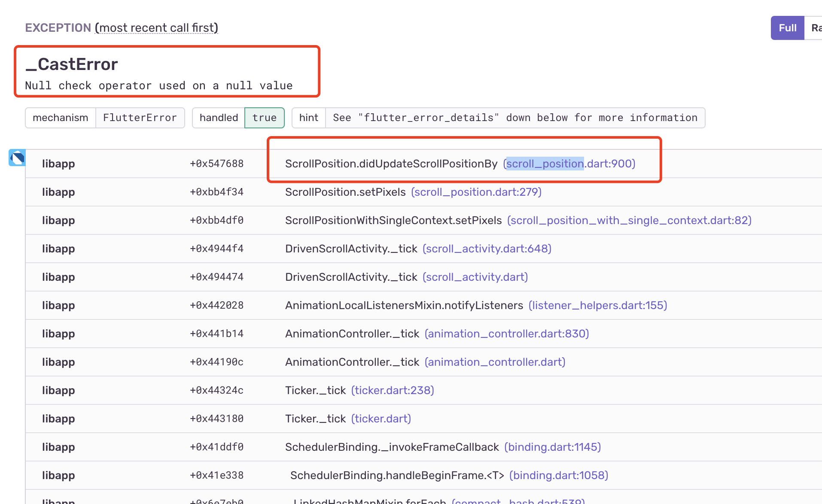822x504 pixels.
Task: Open scroll_position_with_single_context.dart:82 link
Action: tap(629, 220)
